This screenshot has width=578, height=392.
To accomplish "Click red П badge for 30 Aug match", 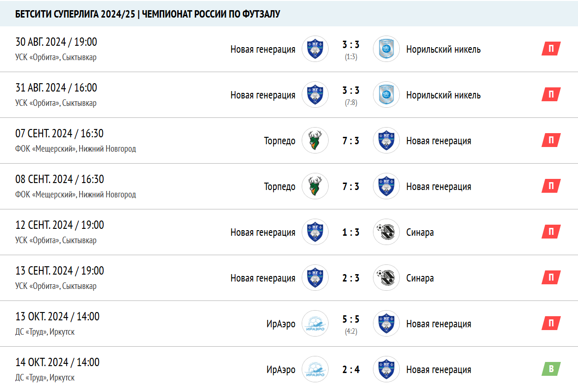I will (551, 49).
